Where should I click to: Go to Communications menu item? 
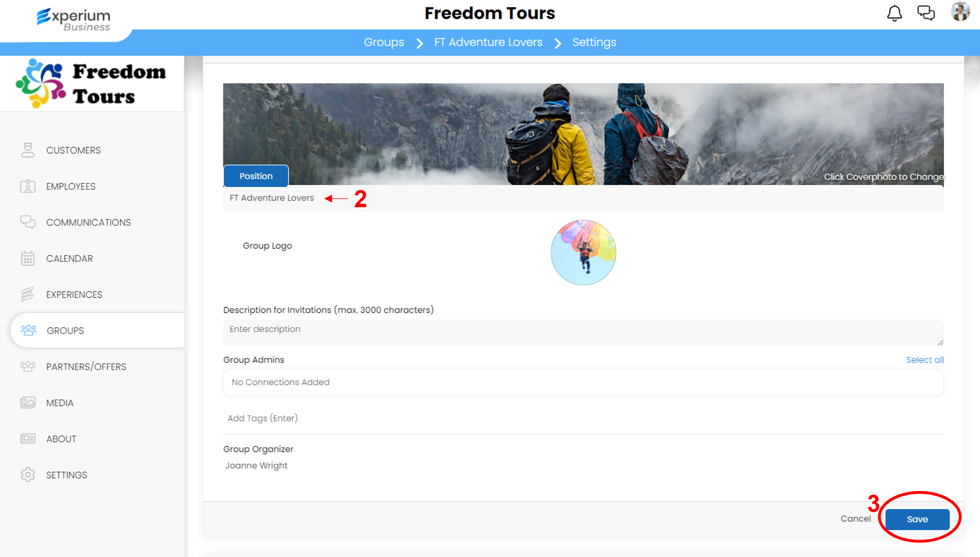tap(88, 222)
